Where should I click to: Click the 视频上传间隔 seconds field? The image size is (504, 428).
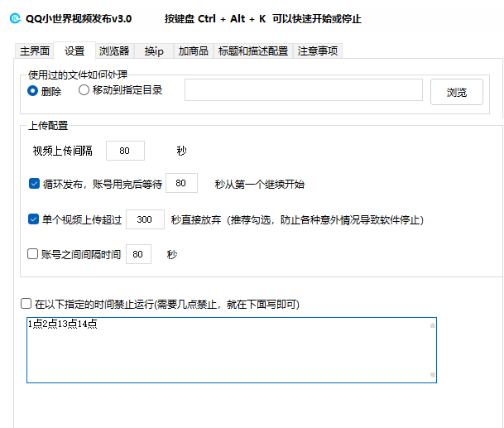[125, 151]
